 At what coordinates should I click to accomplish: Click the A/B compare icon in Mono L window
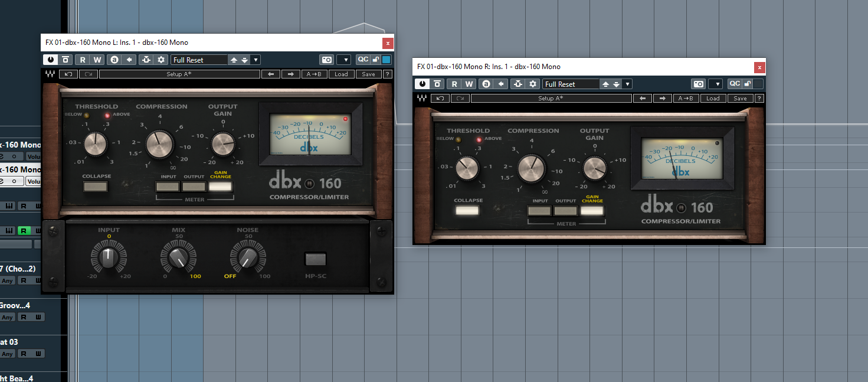pos(114,60)
